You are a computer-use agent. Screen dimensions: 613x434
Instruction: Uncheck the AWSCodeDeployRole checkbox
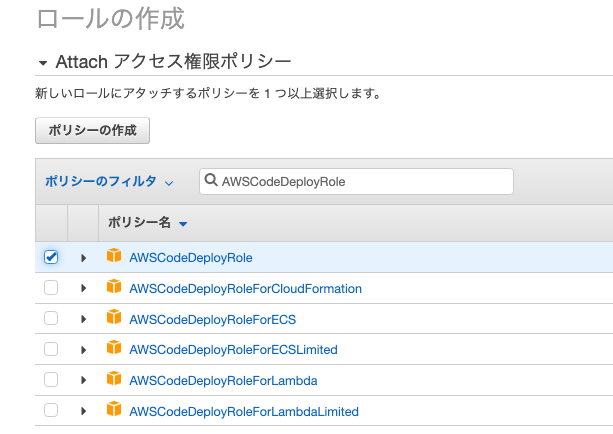pyautogui.click(x=51, y=257)
